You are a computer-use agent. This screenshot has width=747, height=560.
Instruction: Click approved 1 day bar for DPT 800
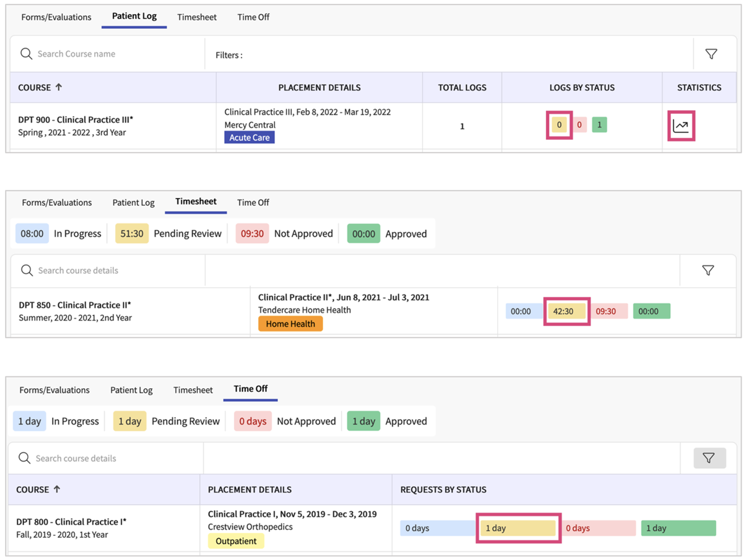click(x=678, y=528)
